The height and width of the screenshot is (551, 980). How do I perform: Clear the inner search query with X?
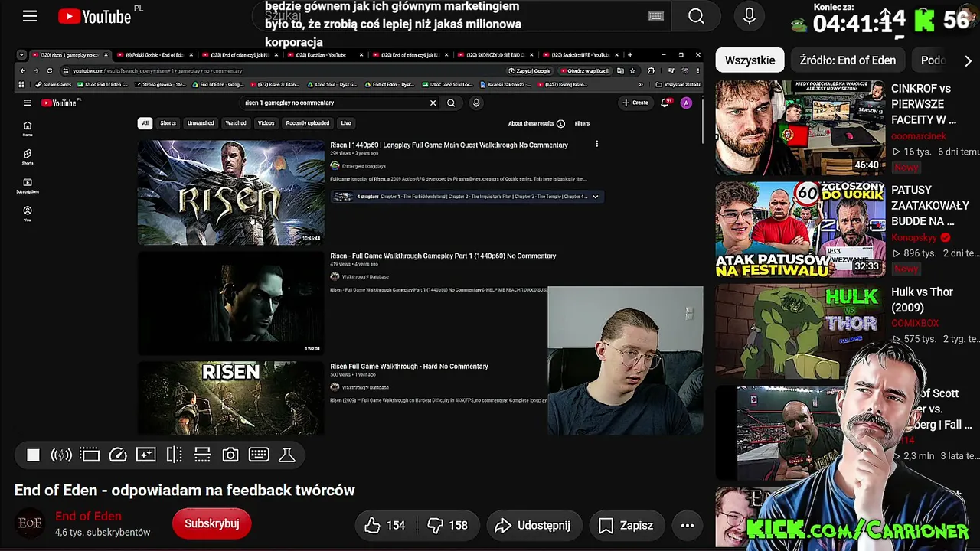[433, 103]
